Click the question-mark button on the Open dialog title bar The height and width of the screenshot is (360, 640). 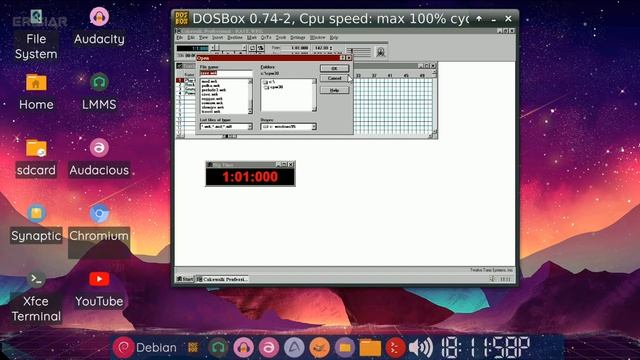pyautogui.click(x=342, y=58)
